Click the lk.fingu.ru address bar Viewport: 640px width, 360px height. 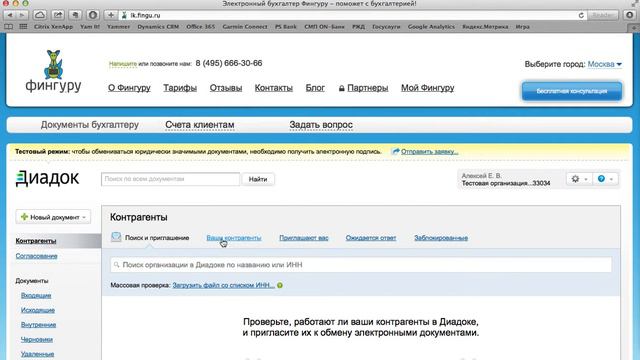point(353,15)
